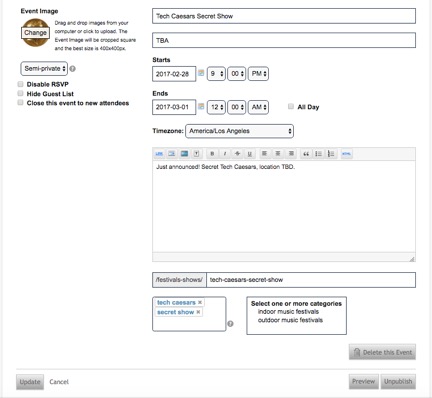Open the Starts PM dropdown

coord(258,74)
